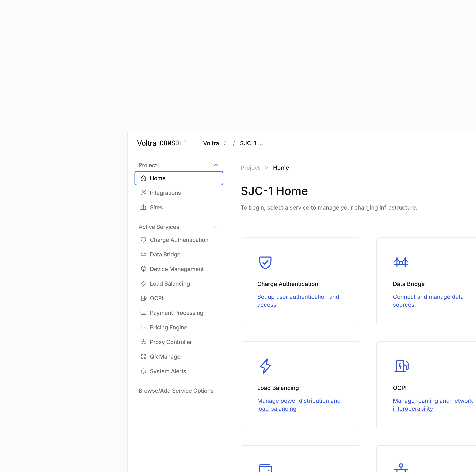Click the Device Management plug icon
The image size is (476, 472).
tap(143, 269)
